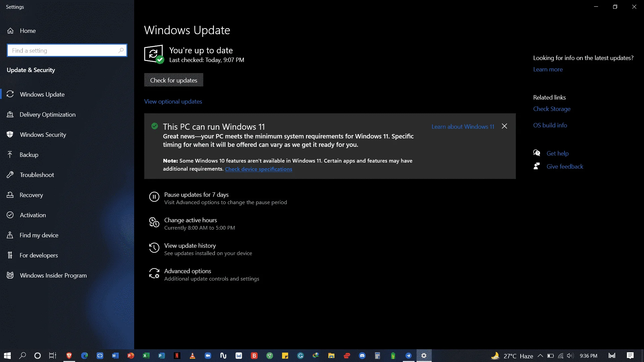This screenshot has width=644, height=362.
Task: Click the search magnifier in Find a setting
Action: pos(121,50)
